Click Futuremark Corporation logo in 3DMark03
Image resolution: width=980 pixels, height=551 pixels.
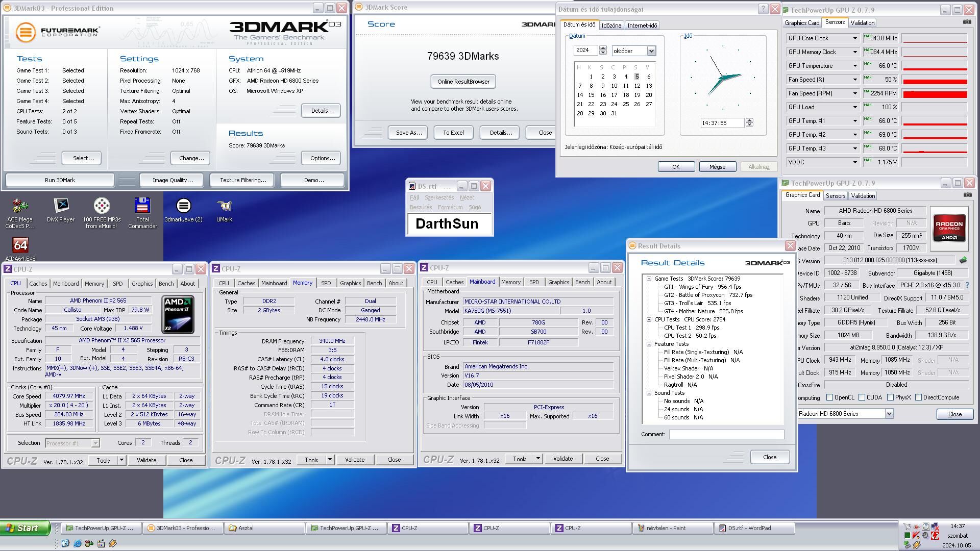pyautogui.click(x=57, y=32)
